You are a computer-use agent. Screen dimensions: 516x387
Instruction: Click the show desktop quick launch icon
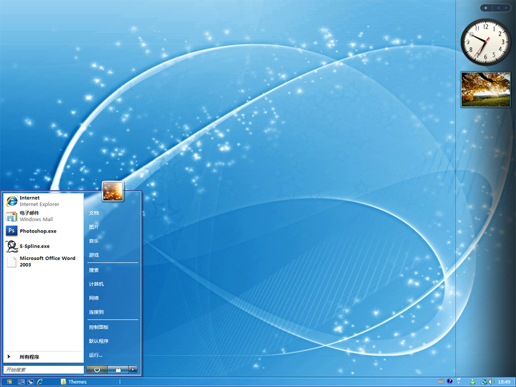(21, 382)
